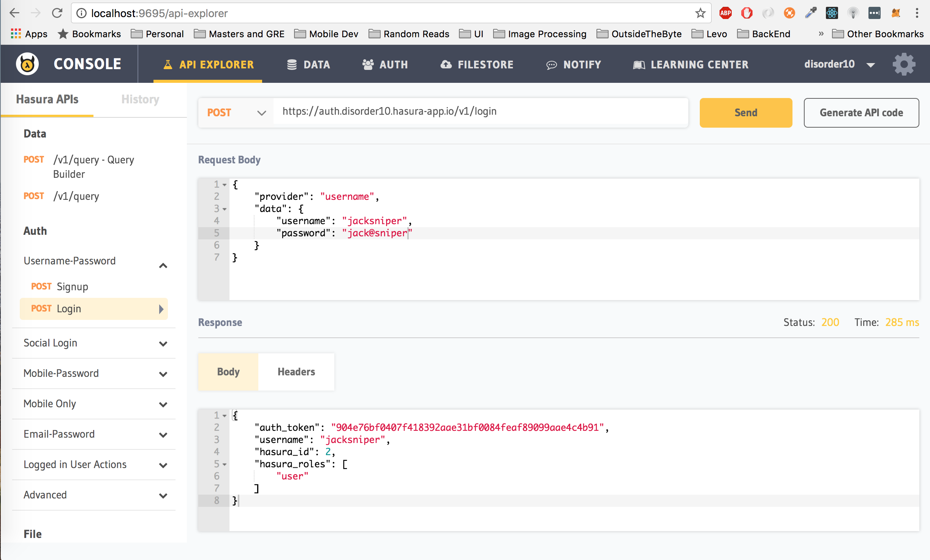Image resolution: width=930 pixels, height=560 pixels.
Task: Fold hasura_roles array in response
Action: point(225,465)
